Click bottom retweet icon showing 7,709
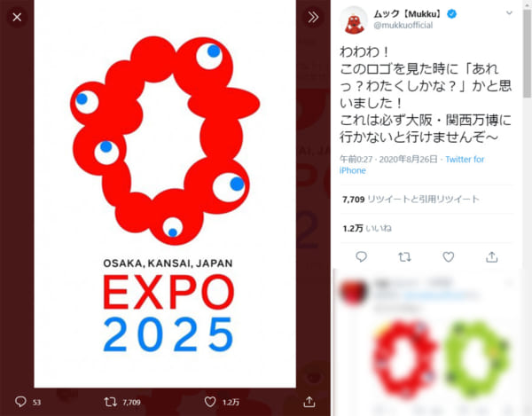Image resolution: width=532 pixels, height=416 pixels. [x=122, y=402]
